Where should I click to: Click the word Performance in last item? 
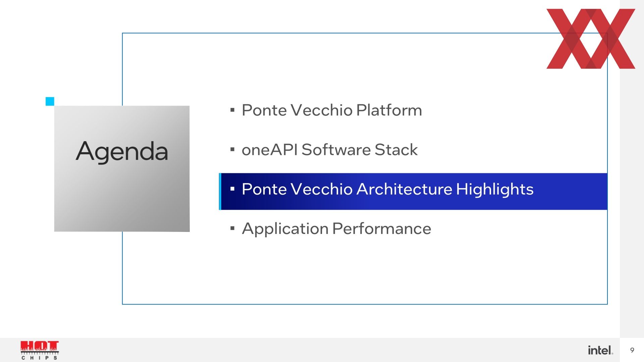pos(382,229)
